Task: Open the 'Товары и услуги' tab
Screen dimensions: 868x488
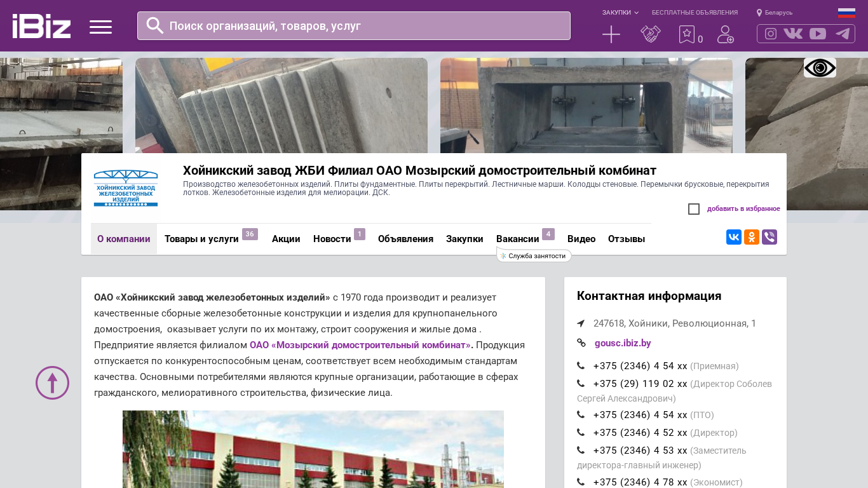Action: tap(201, 239)
